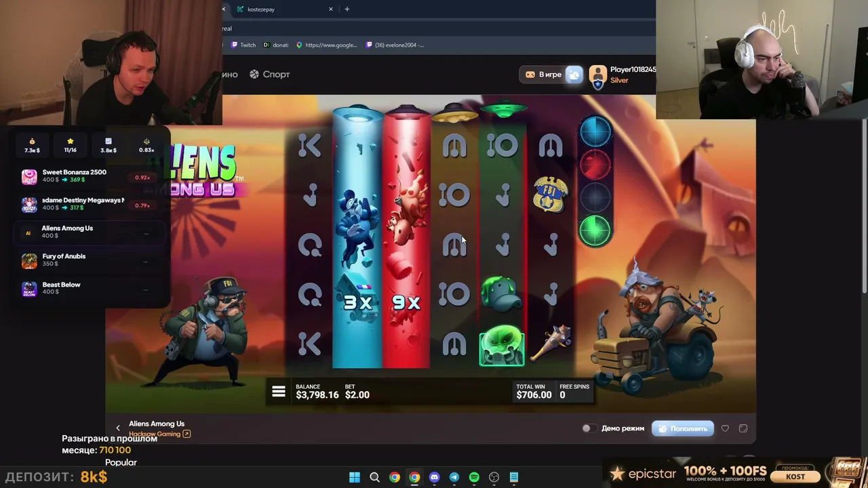868x488 pixels.
Task: Click the Popular label
Action: click(121, 462)
